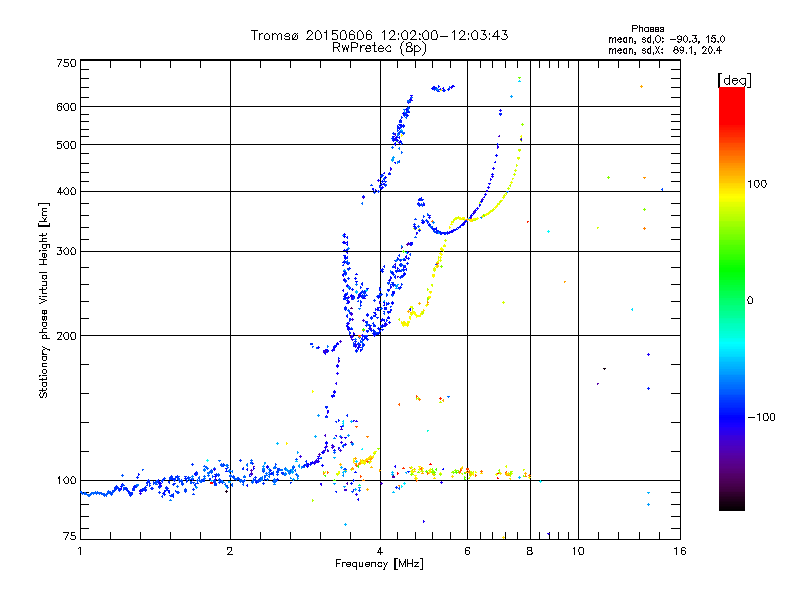Image resolution: width=800 pixels, height=600 pixels.
Task: Click the '100' tick label on the colorbar
Action: coord(757,184)
